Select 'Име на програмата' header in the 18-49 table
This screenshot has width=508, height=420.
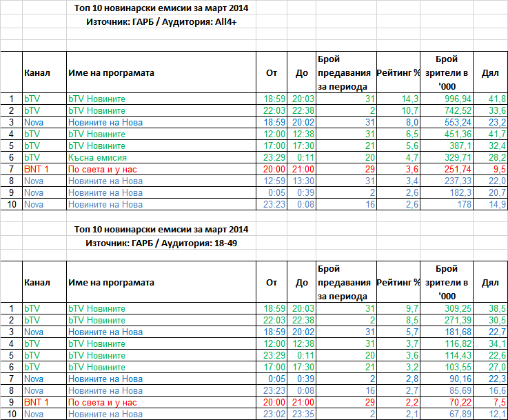coord(111,283)
